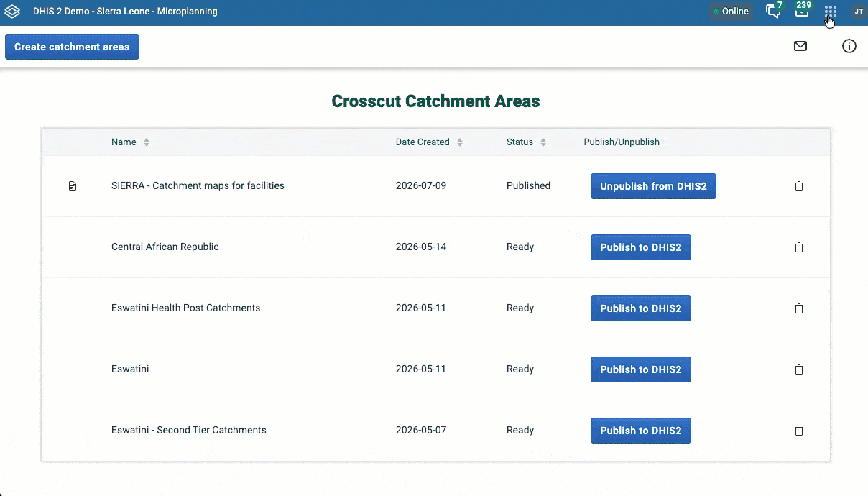The width and height of the screenshot is (868, 496).
Task: Sort table by Status column arrows
Action: 543,142
